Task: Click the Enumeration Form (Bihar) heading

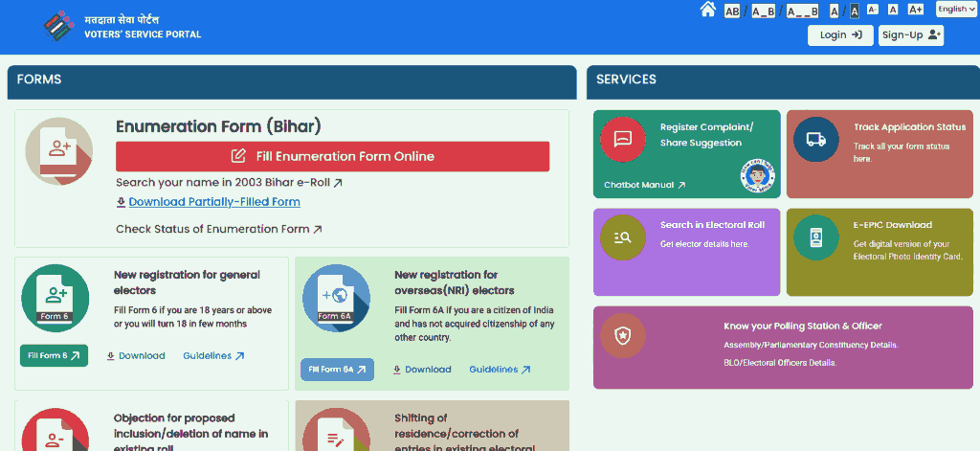Action: click(x=218, y=126)
